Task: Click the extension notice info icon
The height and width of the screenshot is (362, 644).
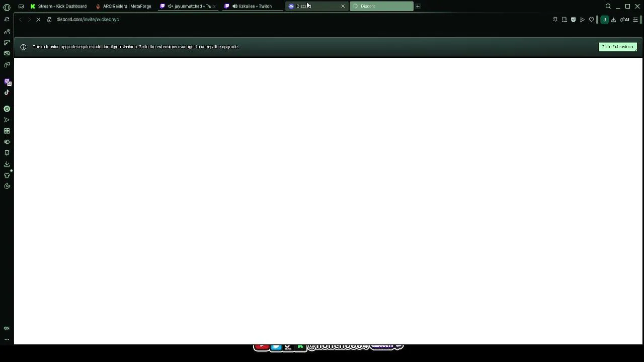Action: [23, 47]
